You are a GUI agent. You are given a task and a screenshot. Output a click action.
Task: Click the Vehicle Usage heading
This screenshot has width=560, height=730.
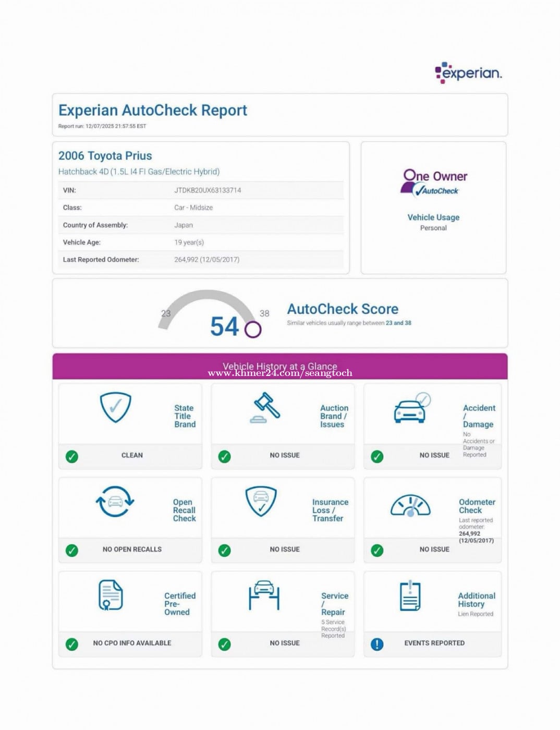433,217
